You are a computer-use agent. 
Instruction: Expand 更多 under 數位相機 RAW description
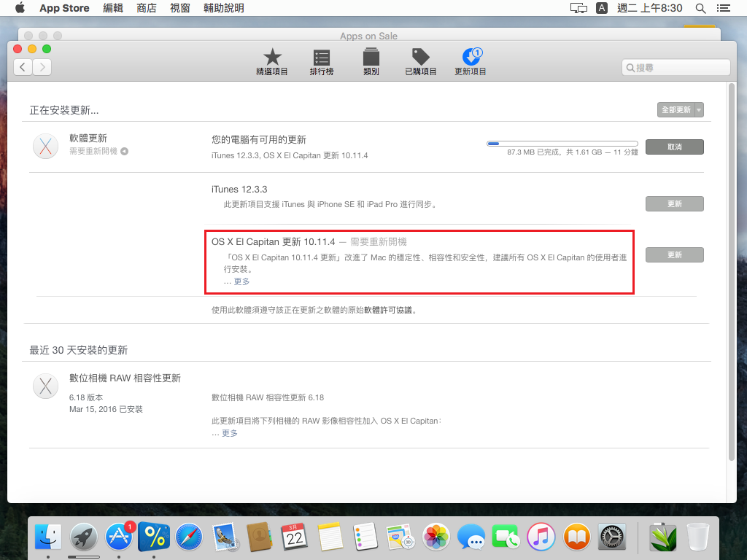click(x=230, y=433)
